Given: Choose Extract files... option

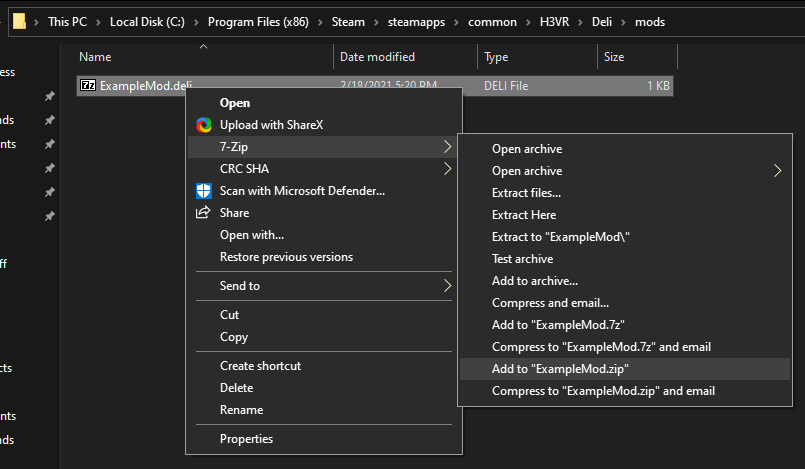Looking at the screenshot, I should click(625, 193).
